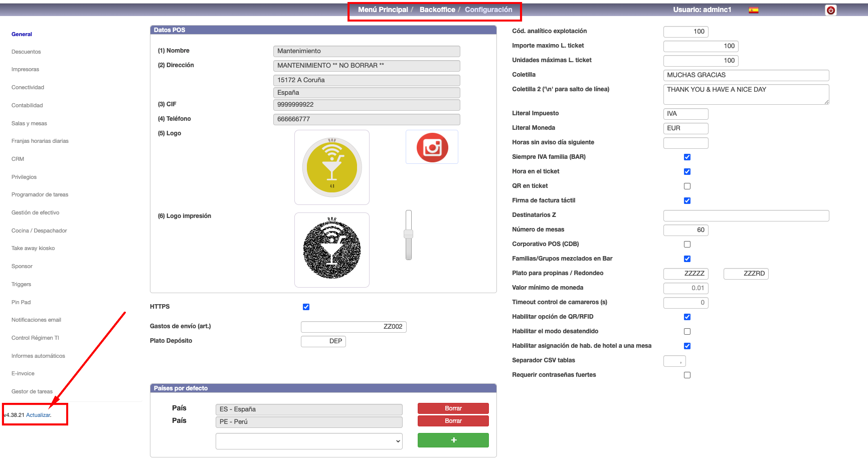Click the yellow cocktail logo image

pyautogui.click(x=331, y=167)
